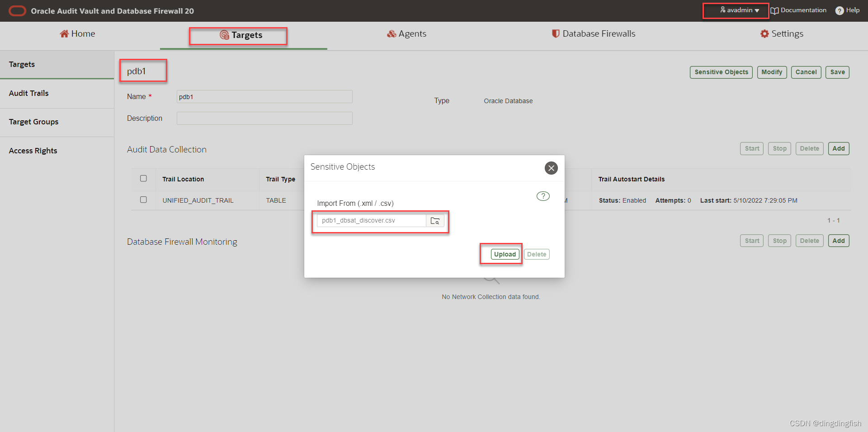Click the browse file folder icon

[435, 221]
